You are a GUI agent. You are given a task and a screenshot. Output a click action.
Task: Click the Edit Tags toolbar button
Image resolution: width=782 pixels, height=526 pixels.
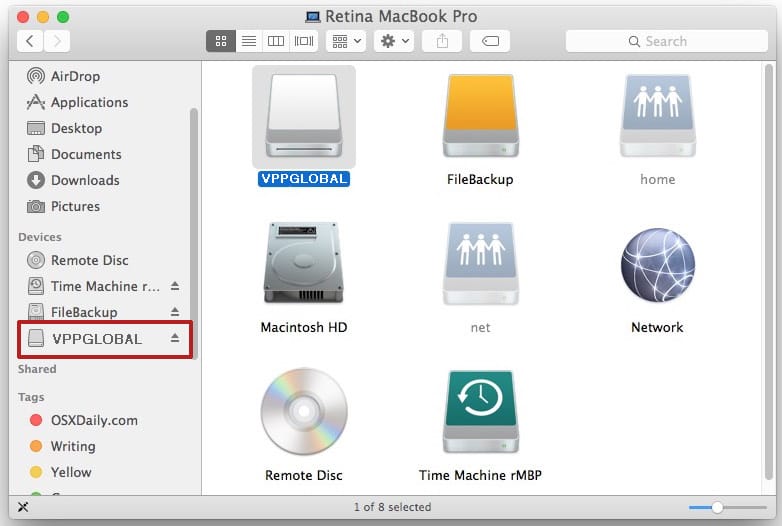coord(490,41)
